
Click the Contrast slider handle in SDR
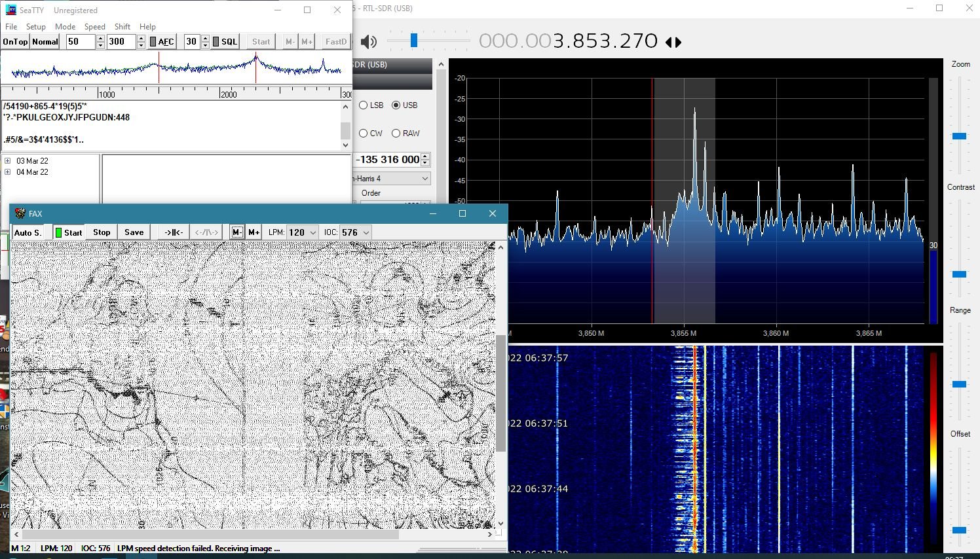tap(960, 274)
